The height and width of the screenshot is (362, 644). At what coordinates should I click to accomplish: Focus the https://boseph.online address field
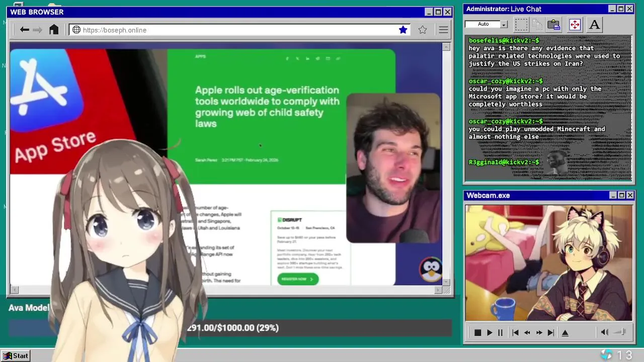click(240, 30)
